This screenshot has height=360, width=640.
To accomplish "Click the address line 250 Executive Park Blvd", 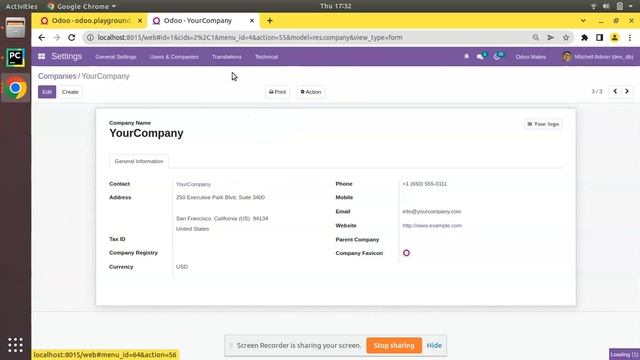I will [x=220, y=197].
